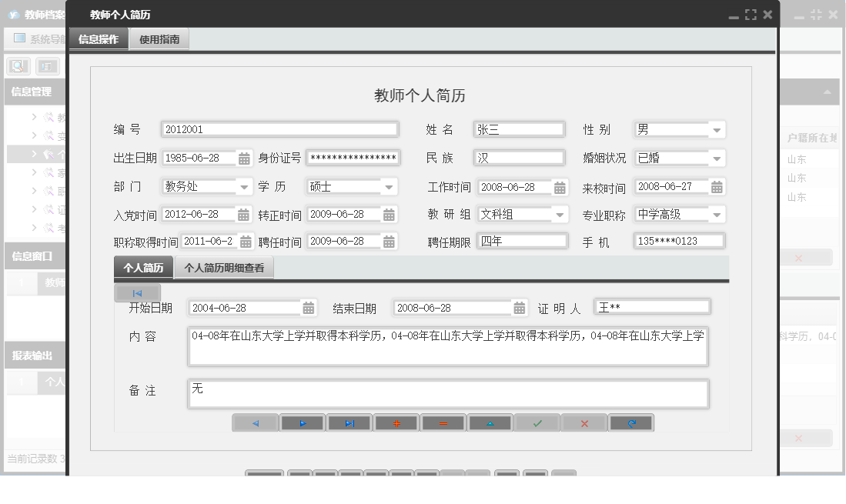Expand third tree node in 信息管理
This screenshot has width=846, height=504.
click(x=34, y=154)
